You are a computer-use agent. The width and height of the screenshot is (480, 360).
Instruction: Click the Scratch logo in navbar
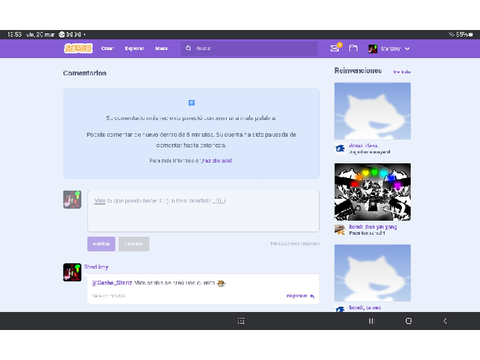click(78, 48)
